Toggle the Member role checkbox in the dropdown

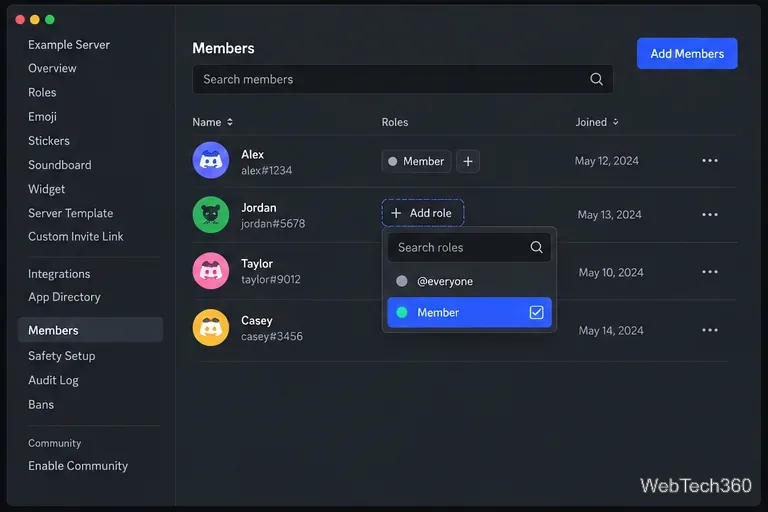(536, 313)
